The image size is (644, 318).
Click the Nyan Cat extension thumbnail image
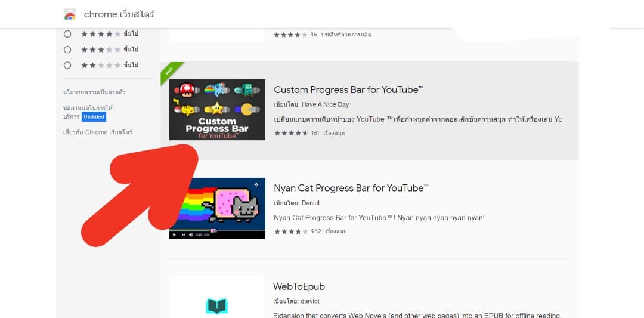click(x=217, y=208)
